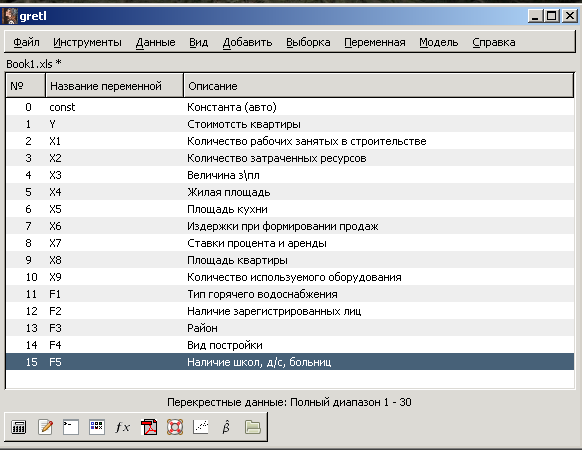Select variable Y Стоимотсть квартиры
582x450 pixels.
[x=290, y=124]
